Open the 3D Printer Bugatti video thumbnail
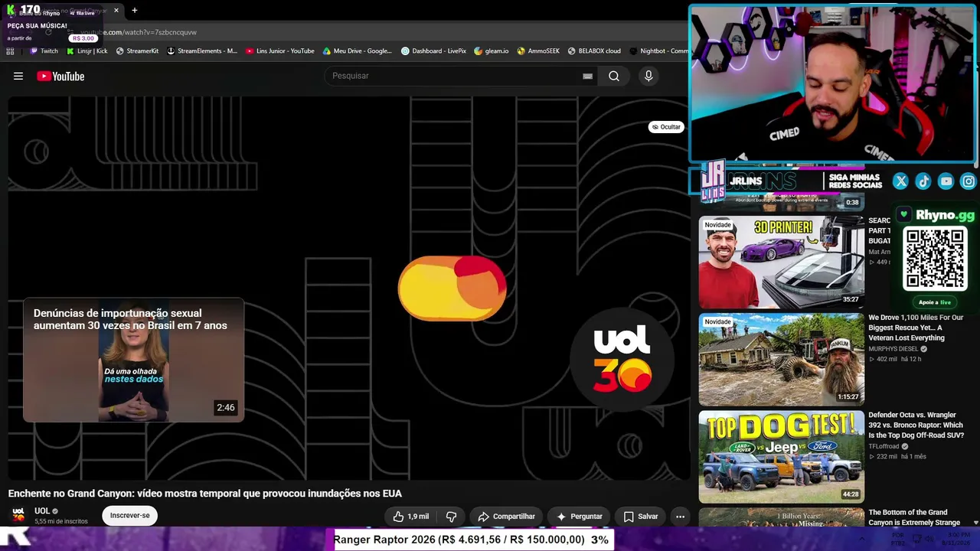Screen dimensions: 980x551 coord(781,262)
